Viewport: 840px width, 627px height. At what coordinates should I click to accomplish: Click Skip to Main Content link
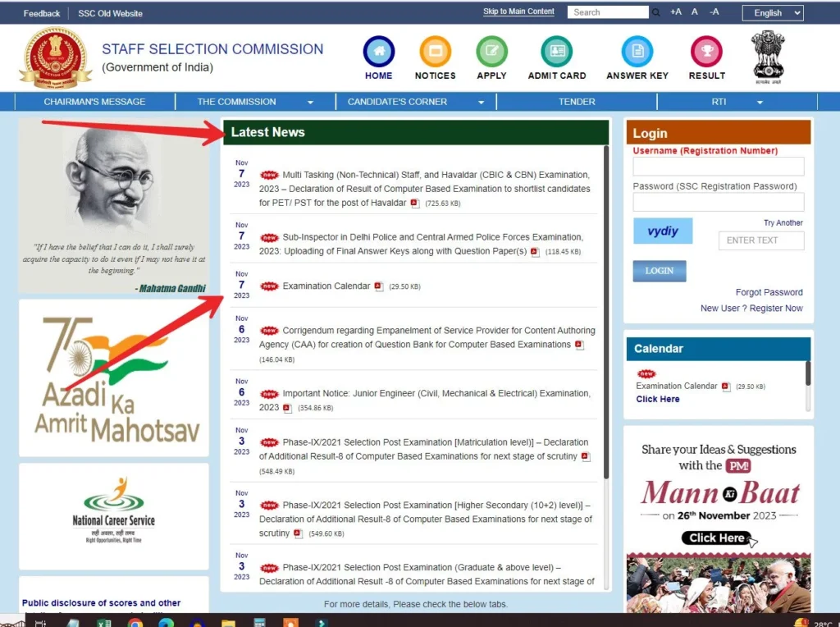point(518,11)
